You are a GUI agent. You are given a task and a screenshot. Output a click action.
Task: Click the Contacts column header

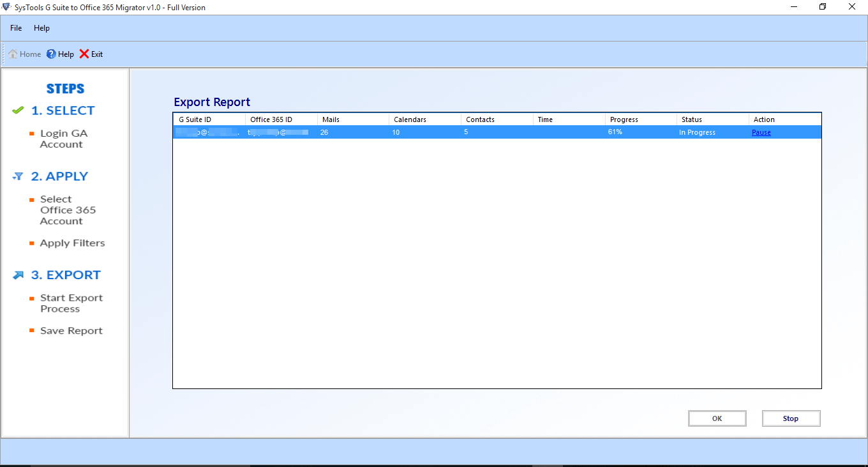(x=497, y=119)
